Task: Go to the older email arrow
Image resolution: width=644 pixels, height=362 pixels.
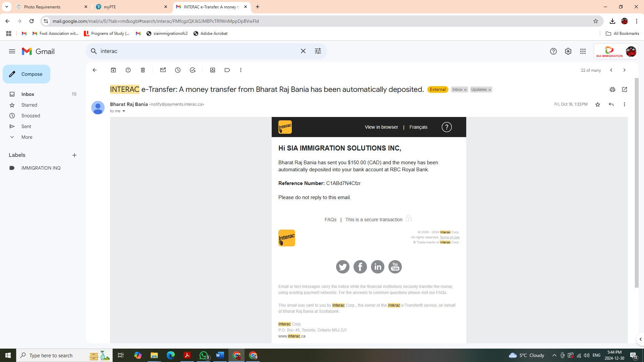Action: (x=625, y=70)
